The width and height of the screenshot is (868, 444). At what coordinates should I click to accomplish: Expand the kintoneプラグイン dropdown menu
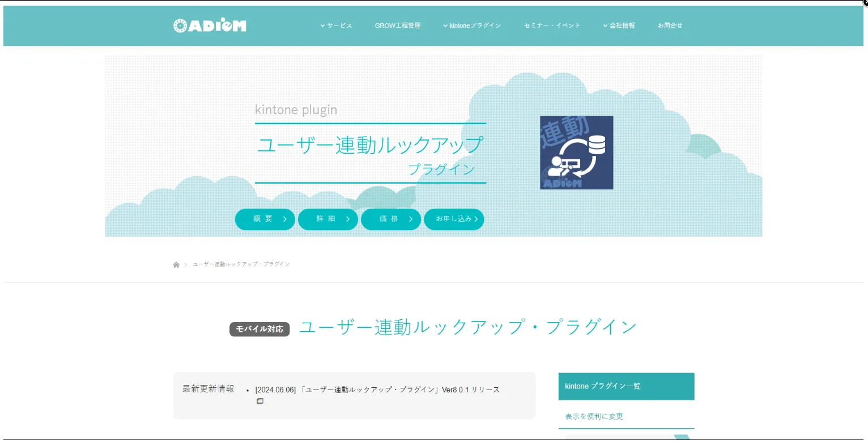472,26
